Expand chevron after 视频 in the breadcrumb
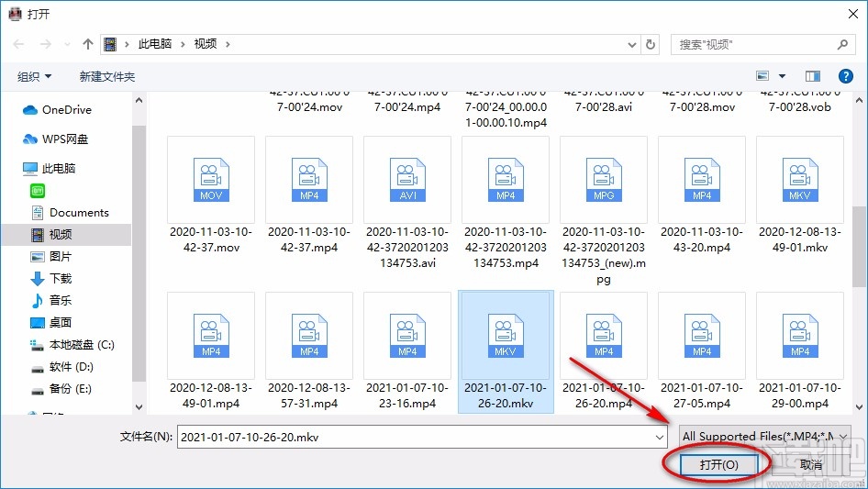Screen dimensions: 868x489 click(x=228, y=44)
